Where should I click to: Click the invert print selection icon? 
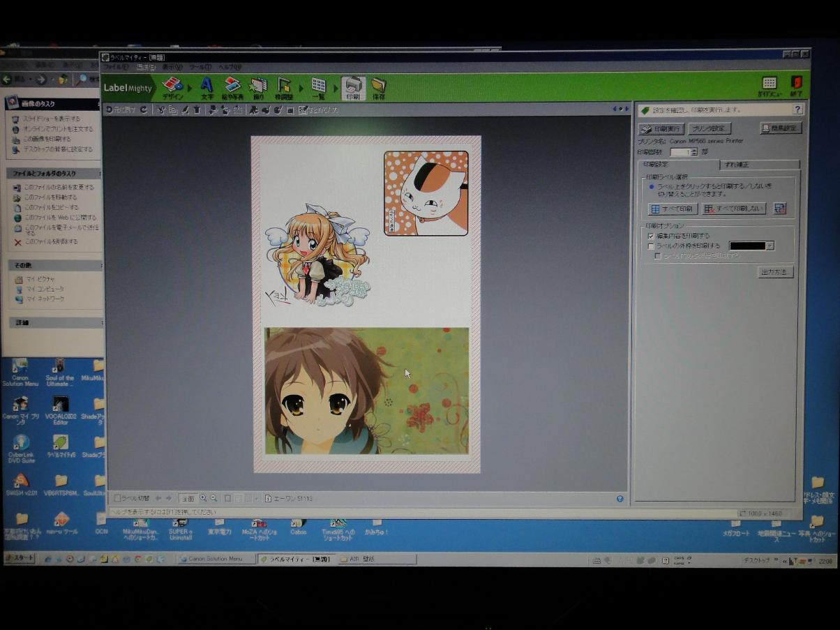[x=780, y=208]
